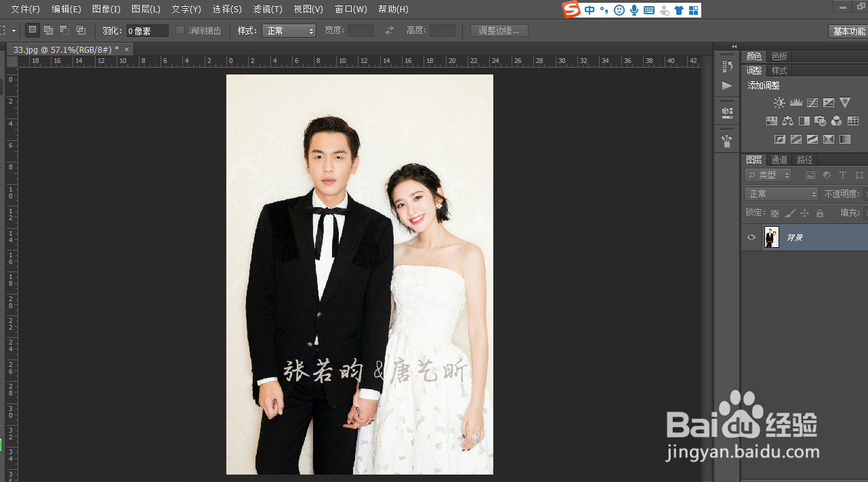Open the 编辑(E) menu
This screenshot has height=482, width=868.
tap(66, 9)
